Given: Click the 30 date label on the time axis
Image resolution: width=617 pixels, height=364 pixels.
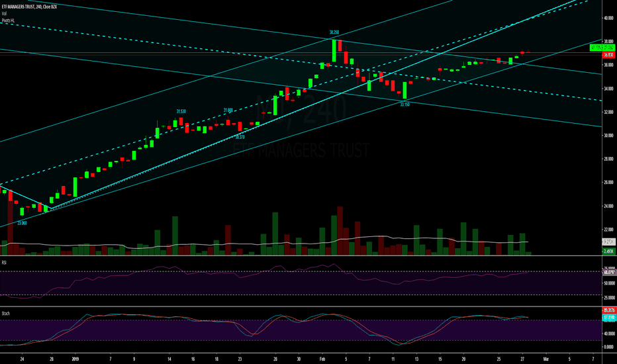Looking at the screenshot, I should pos(299,359).
